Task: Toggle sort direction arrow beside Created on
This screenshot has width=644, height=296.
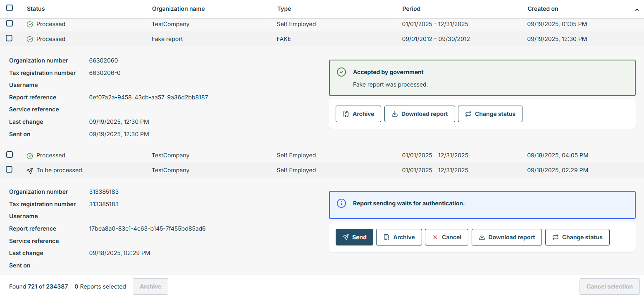Action: point(637,10)
